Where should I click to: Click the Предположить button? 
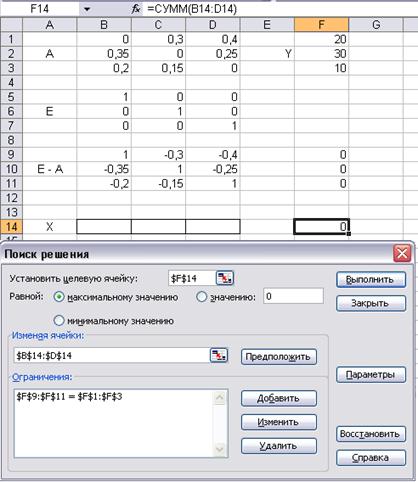[x=278, y=357]
